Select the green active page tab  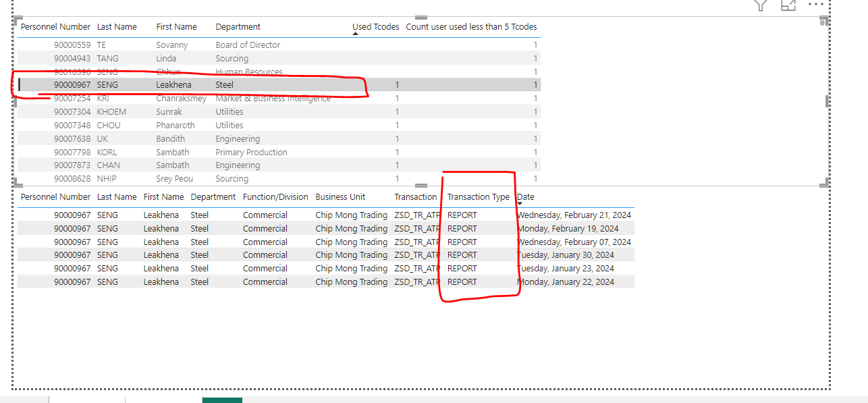coord(222,400)
